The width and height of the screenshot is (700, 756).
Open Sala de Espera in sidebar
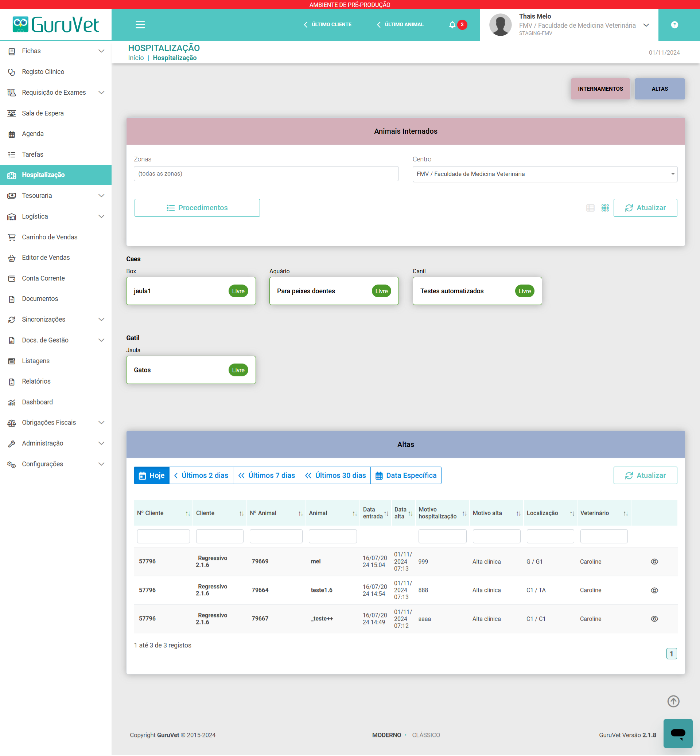(43, 113)
